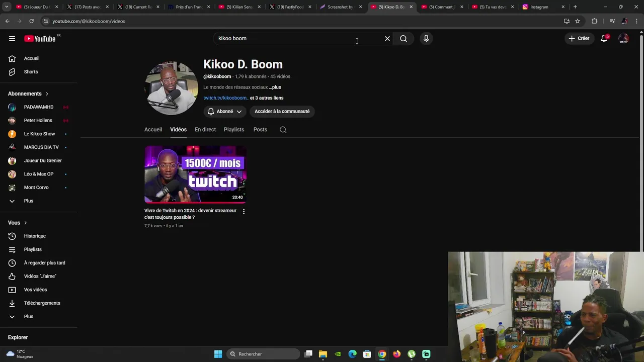Go to the YouTube logo home
The width and height of the screenshot is (644, 362).
[40, 39]
